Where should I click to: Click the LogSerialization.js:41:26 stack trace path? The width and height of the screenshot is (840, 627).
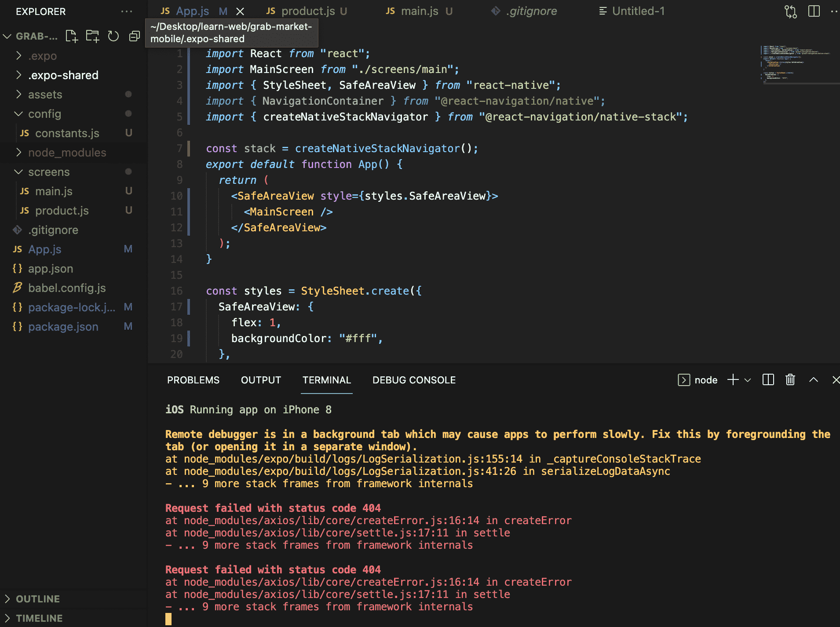(x=350, y=471)
